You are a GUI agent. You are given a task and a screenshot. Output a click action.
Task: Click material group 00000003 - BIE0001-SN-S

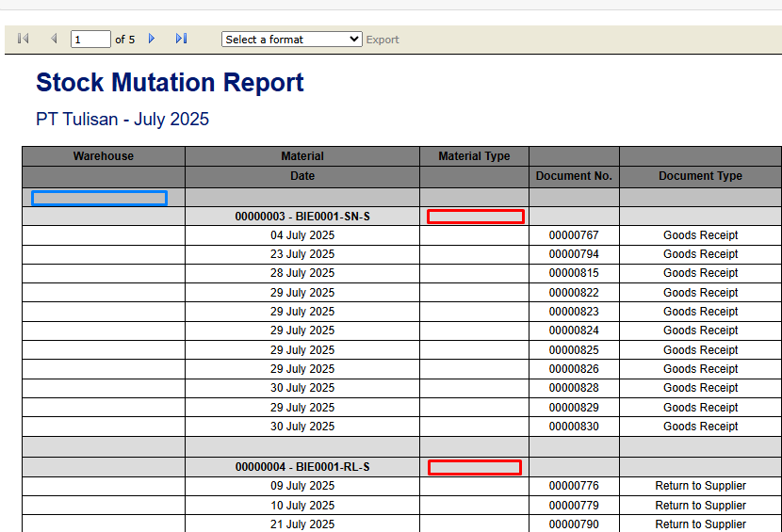pyautogui.click(x=302, y=217)
